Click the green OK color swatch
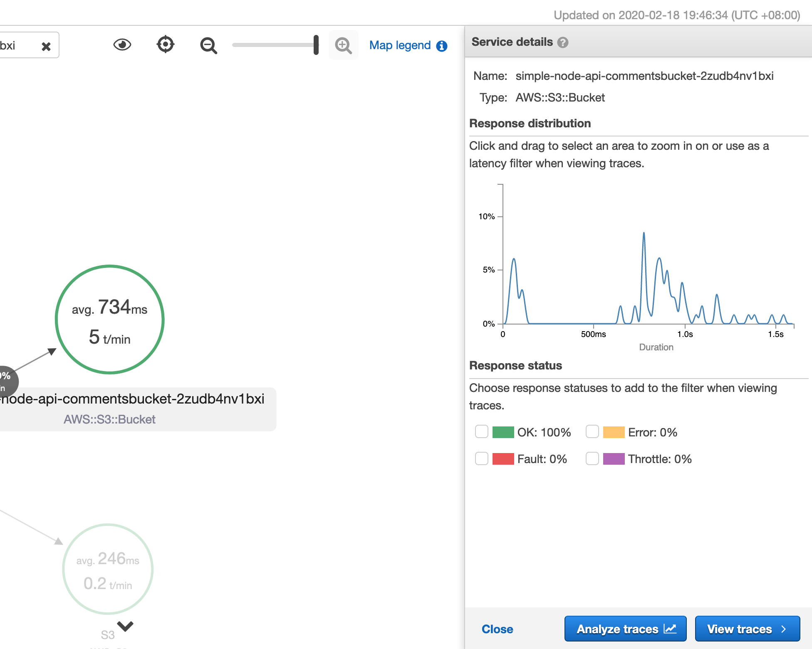The image size is (812, 649). pyautogui.click(x=503, y=432)
